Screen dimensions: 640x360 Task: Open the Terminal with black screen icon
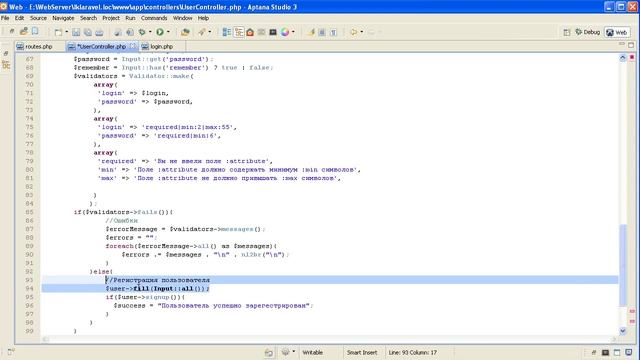click(x=273, y=32)
